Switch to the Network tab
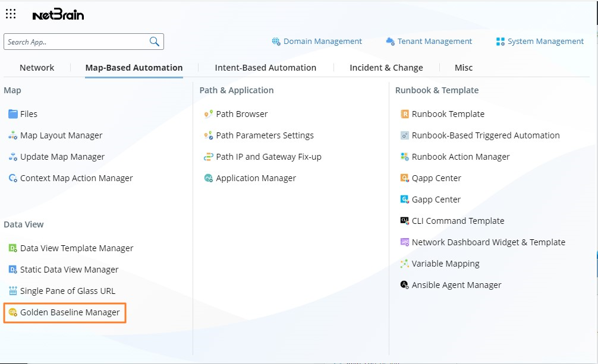Viewport: 598px width, 364px height. coord(37,68)
